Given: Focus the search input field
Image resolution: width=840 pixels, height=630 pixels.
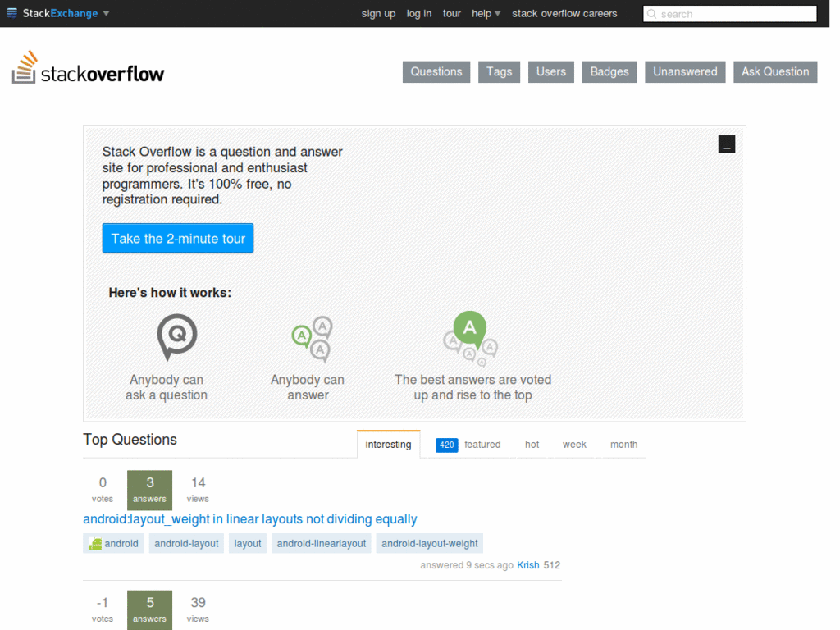Looking at the screenshot, I should click(x=729, y=14).
